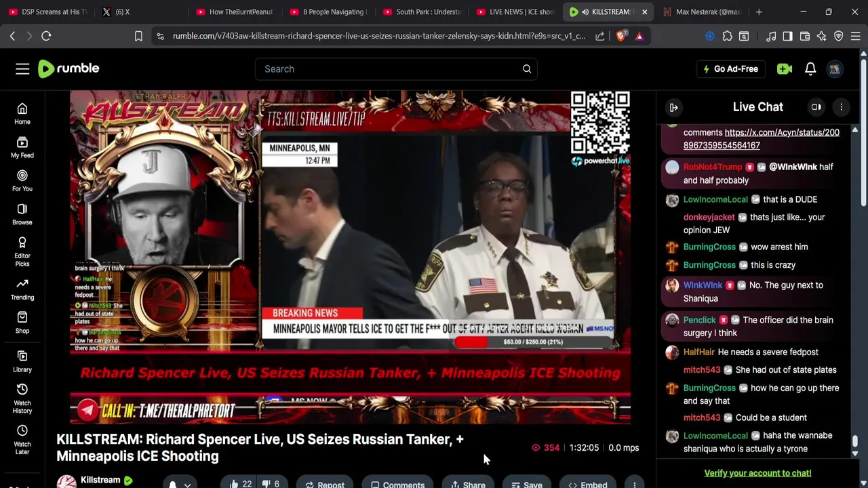Open browser extensions puzzle icon
Viewport: 868px width, 488px height.
[727, 36]
